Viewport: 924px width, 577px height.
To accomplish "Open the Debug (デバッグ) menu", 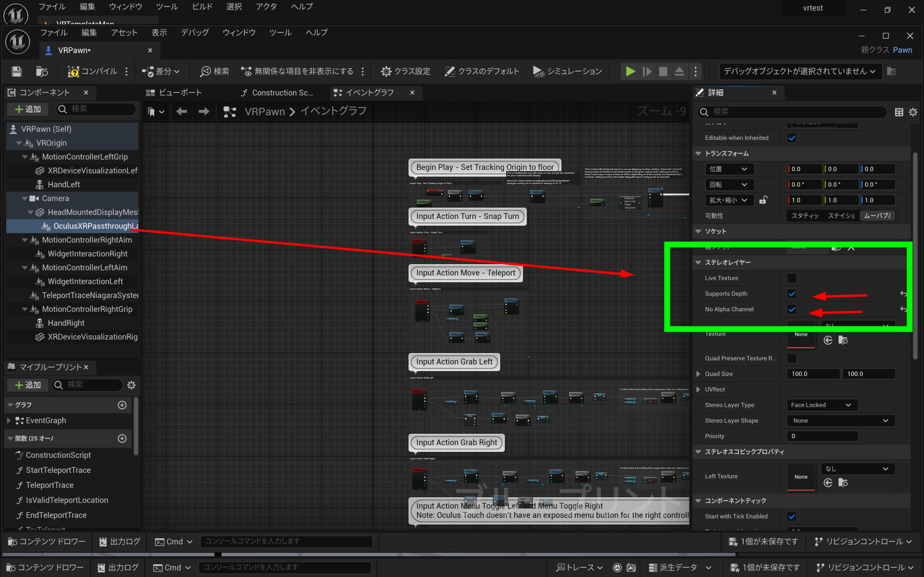I will pyautogui.click(x=195, y=33).
